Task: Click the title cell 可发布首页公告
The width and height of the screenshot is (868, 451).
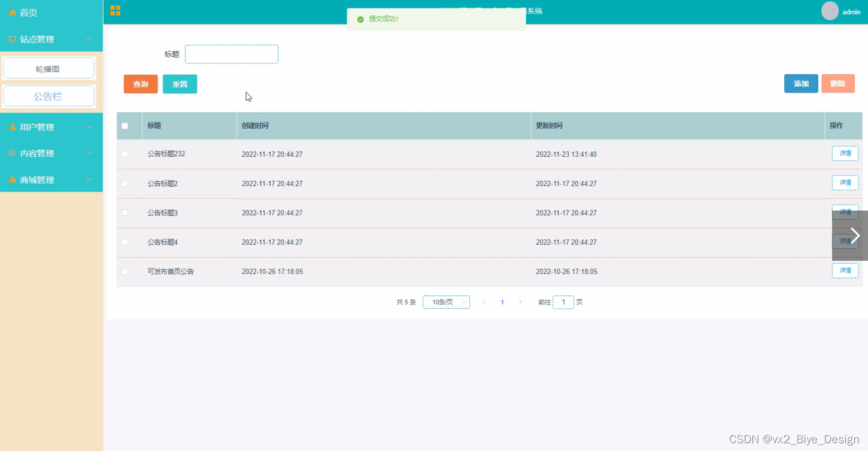Action: coord(171,272)
